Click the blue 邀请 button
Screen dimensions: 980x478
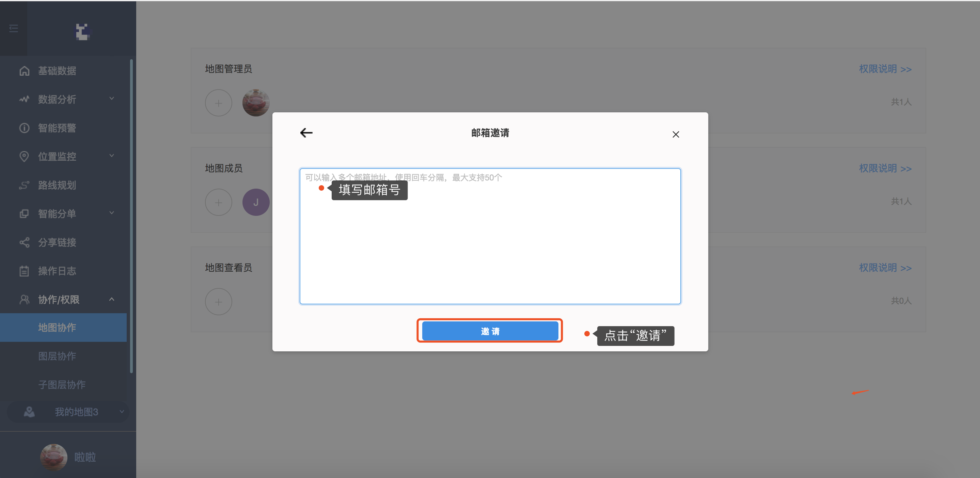pyautogui.click(x=490, y=331)
